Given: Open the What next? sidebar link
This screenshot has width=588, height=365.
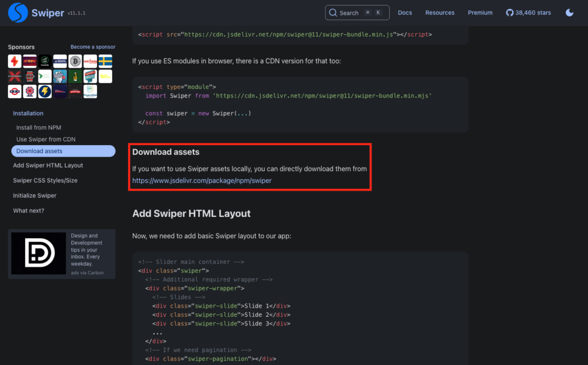Looking at the screenshot, I should tap(29, 211).
